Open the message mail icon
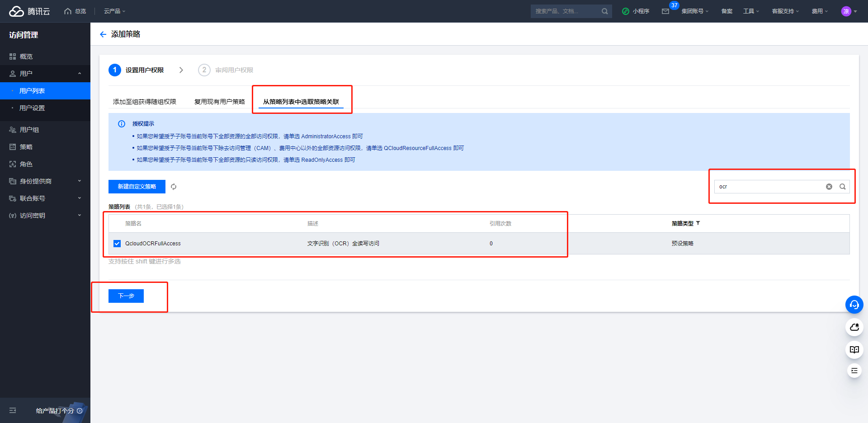 coord(665,11)
